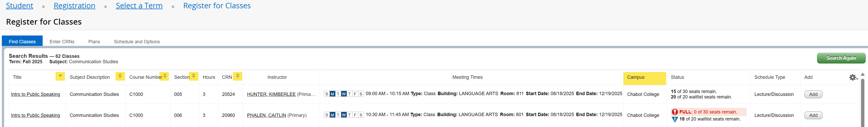Click Monday day box for section 006
The width and height of the screenshot is (868, 127).
(x=332, y=115)
